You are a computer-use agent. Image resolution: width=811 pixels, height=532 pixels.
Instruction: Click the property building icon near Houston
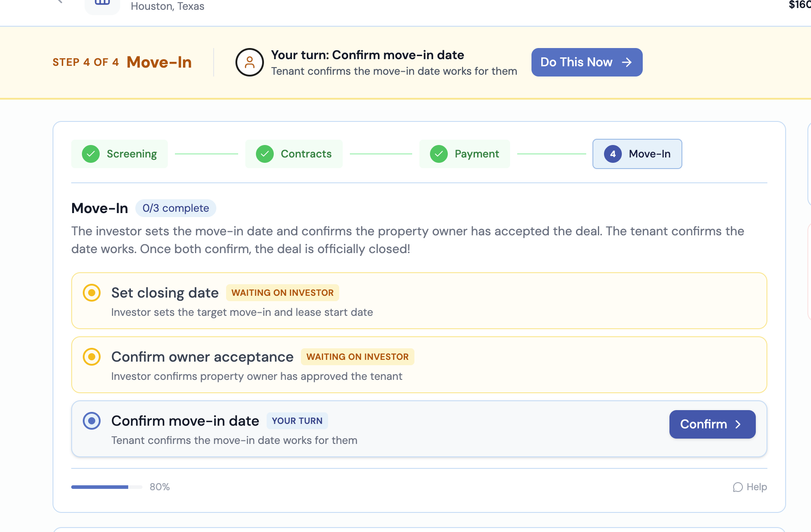(x=102, y=4)
